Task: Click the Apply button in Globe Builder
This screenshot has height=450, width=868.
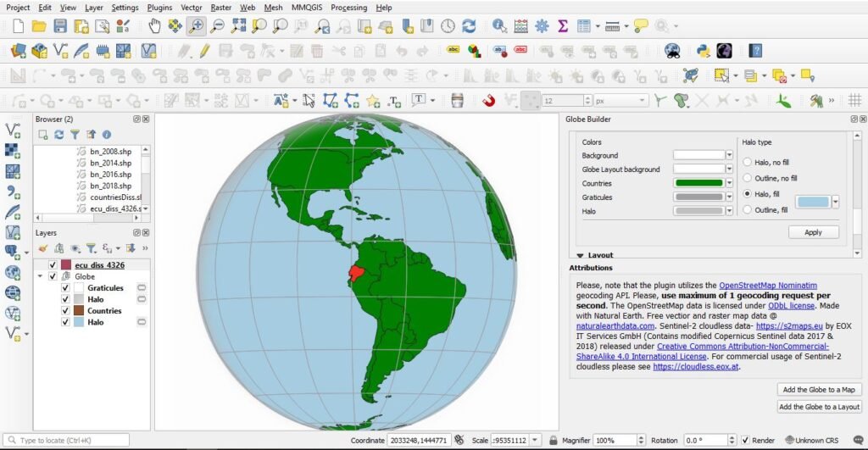Action: (813, 232)
